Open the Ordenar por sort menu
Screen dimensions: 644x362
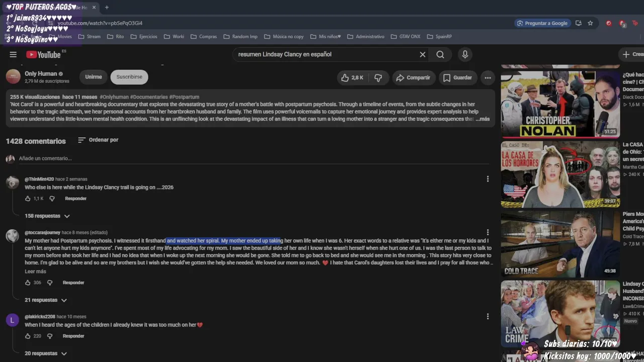[98, 140]
